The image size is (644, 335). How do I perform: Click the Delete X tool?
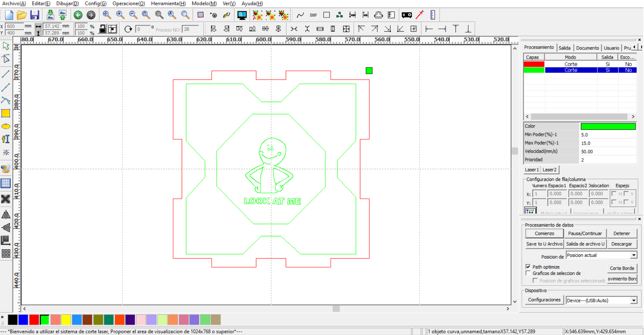(x=6, y=199)
